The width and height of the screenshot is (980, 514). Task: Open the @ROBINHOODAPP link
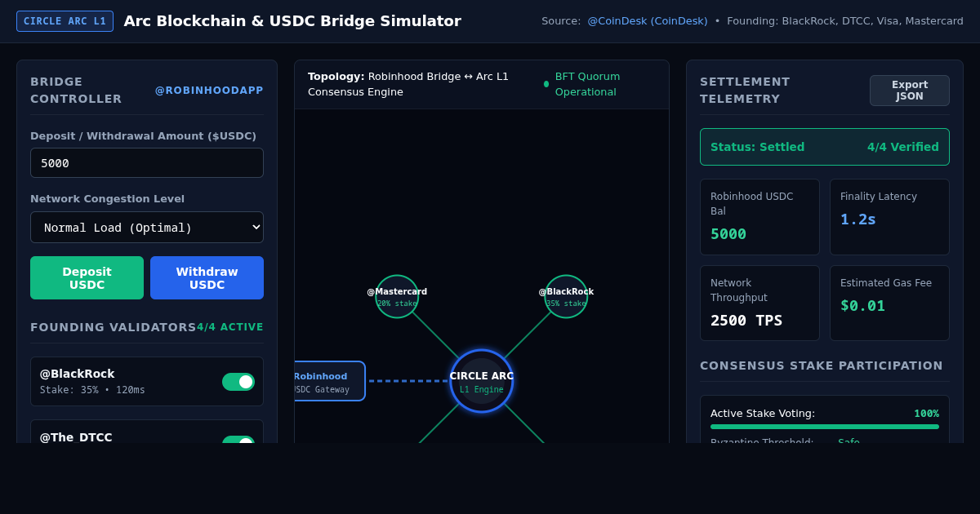(209, 91)
